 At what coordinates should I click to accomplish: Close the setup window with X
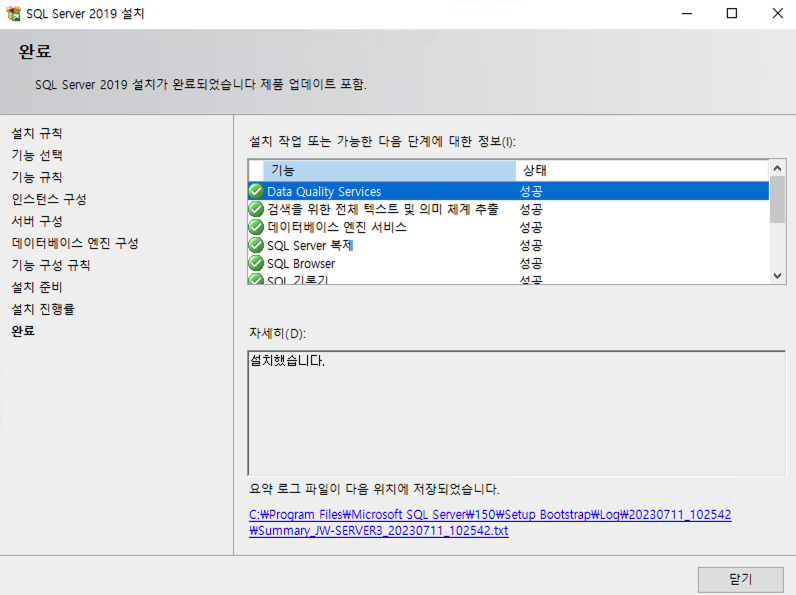pos(777,14)
